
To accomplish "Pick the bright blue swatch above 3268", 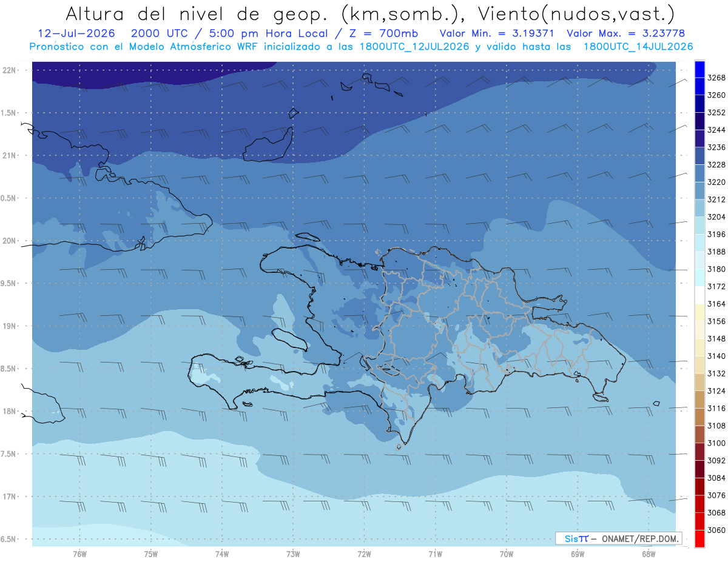I will tap(699, 69).
